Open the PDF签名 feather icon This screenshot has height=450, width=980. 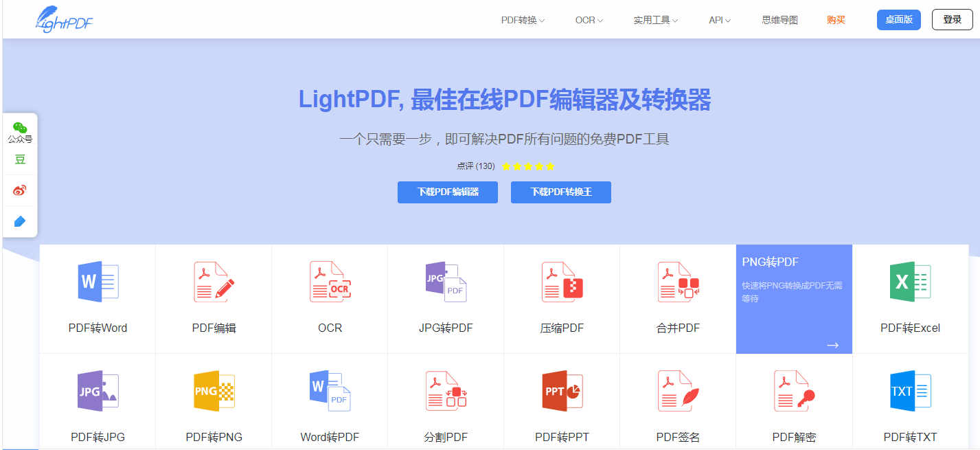[x=678, y=391]
